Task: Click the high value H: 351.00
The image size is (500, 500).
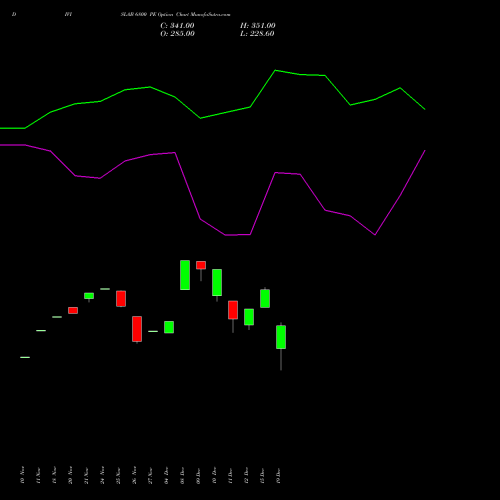Action: [x=258, y=26]
